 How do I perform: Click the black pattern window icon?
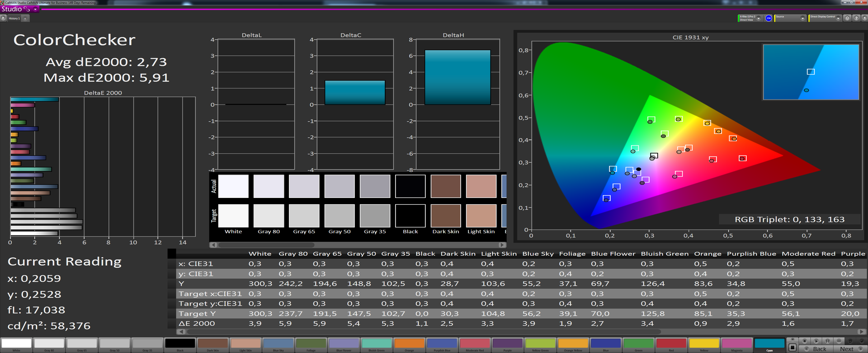pos(793,348)
